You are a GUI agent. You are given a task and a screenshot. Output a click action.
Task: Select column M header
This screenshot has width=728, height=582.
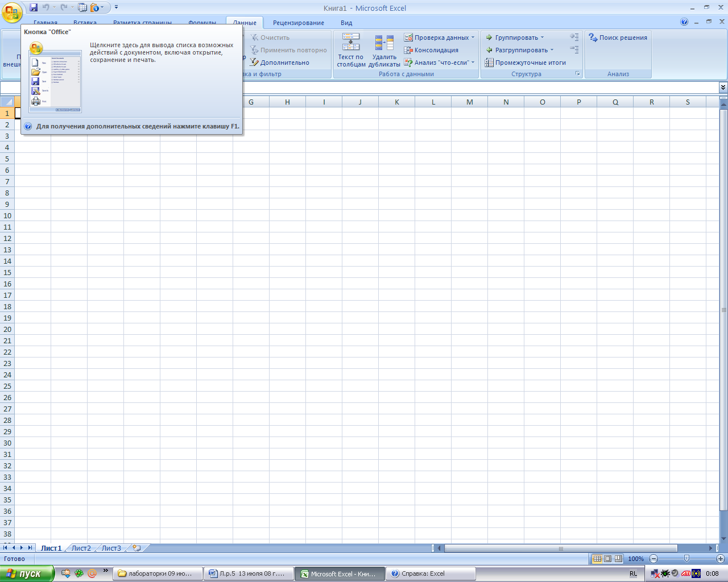(x=469, y=102)
